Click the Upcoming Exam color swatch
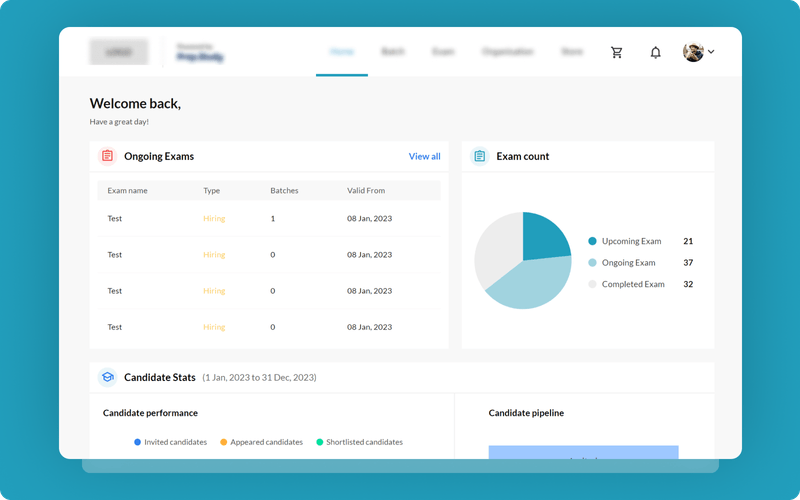 pyautogui.click(x=592, y=241)
